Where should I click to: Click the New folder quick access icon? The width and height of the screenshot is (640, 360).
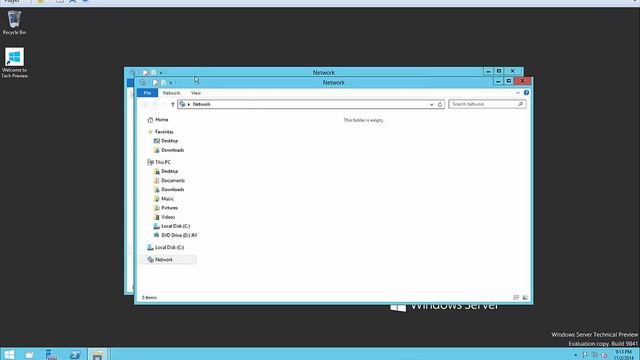pyautogui.click(x=163, y=82)
